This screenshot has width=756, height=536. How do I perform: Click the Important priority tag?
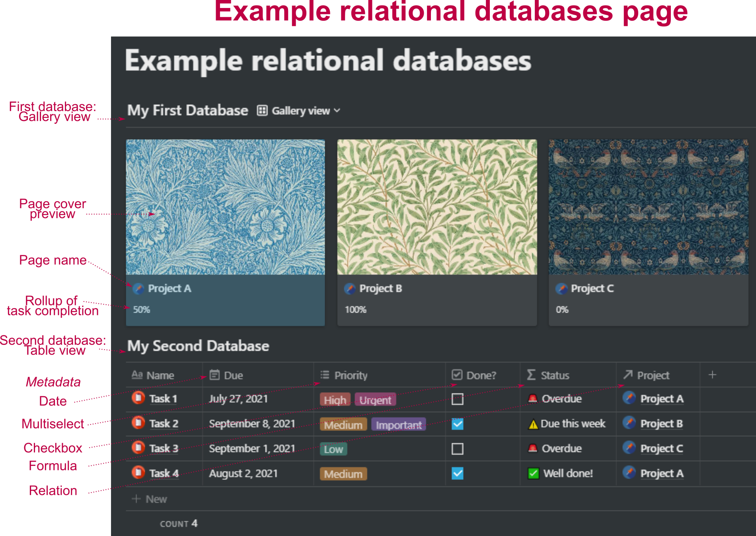[399, 425]
